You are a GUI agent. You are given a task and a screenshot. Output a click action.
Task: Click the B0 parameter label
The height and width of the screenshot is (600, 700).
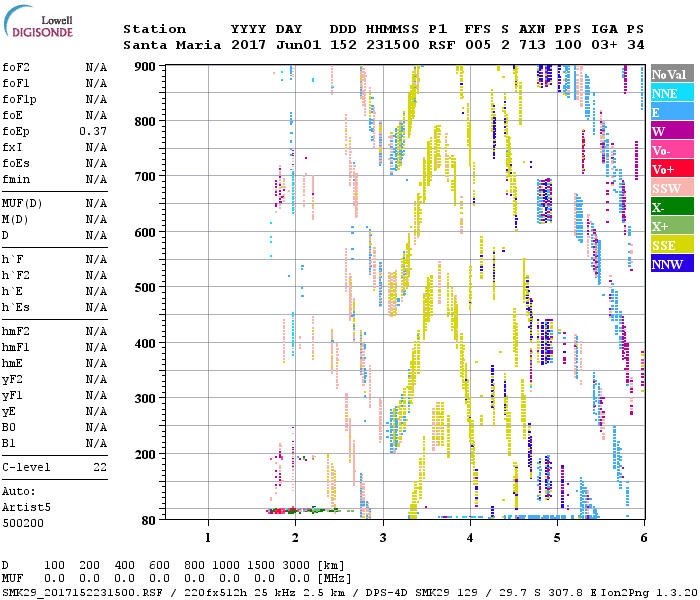(9, 427)
